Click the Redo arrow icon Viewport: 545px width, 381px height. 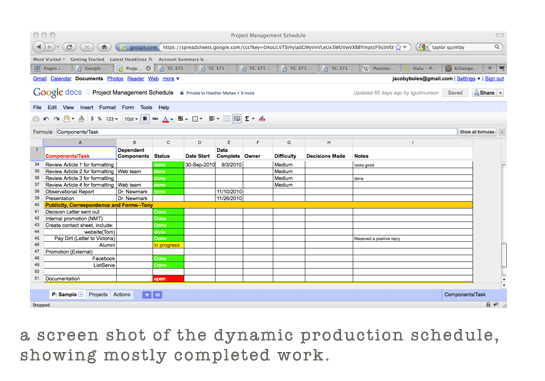click(x=56, y=119)
